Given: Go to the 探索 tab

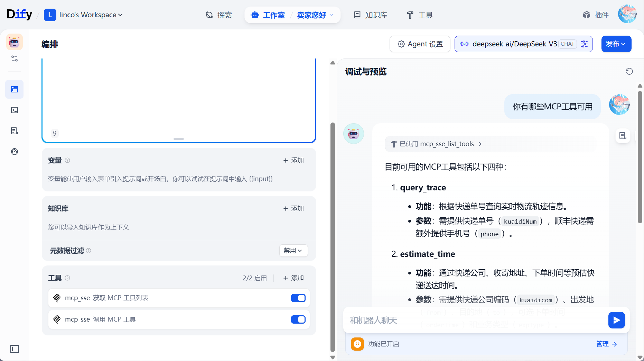Looking at the screenshot, I should [x=219, y=15].
